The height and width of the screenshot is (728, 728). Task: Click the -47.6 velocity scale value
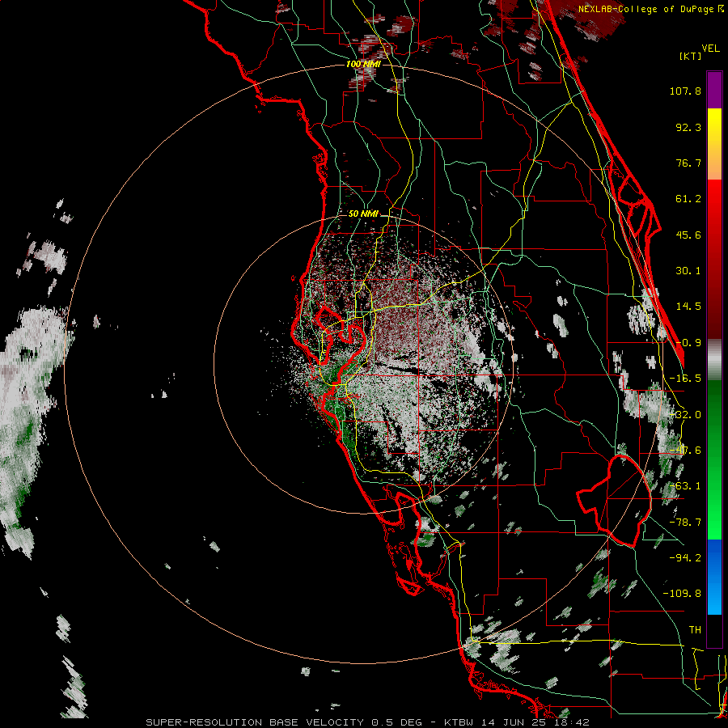coord(685,451)
